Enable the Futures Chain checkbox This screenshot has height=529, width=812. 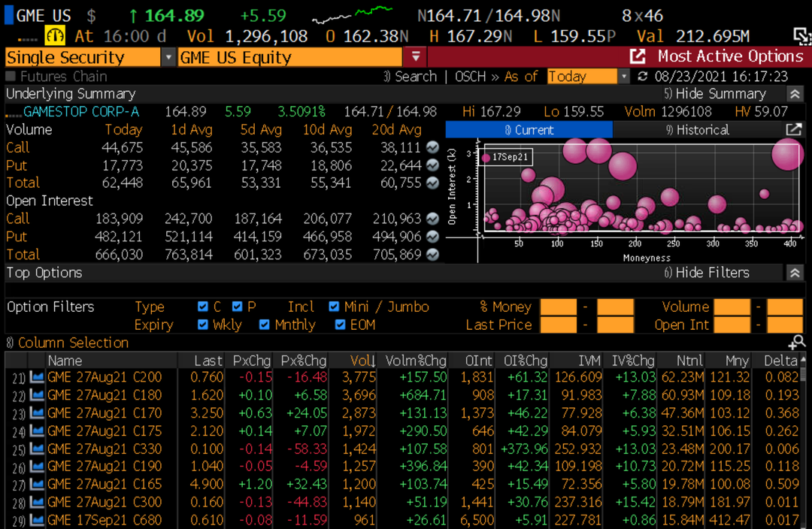(11, 76)
